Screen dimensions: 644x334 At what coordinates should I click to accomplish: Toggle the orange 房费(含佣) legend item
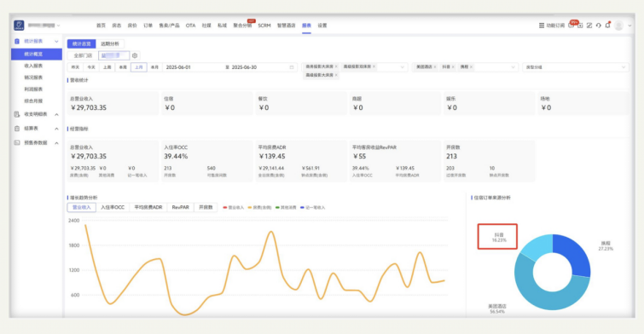(x=259, y=208)
